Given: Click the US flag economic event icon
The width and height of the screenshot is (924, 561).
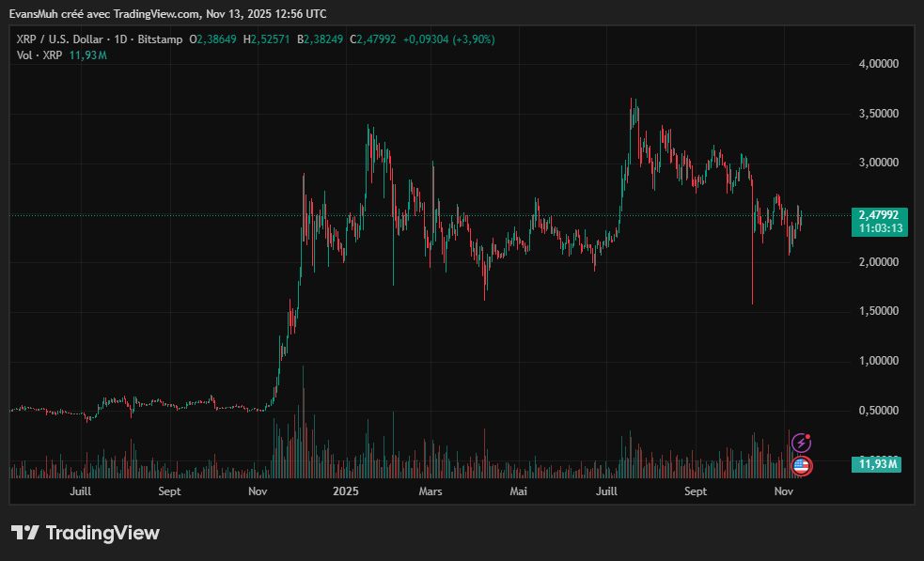Looking at the screenshot, I should [801, 466].
